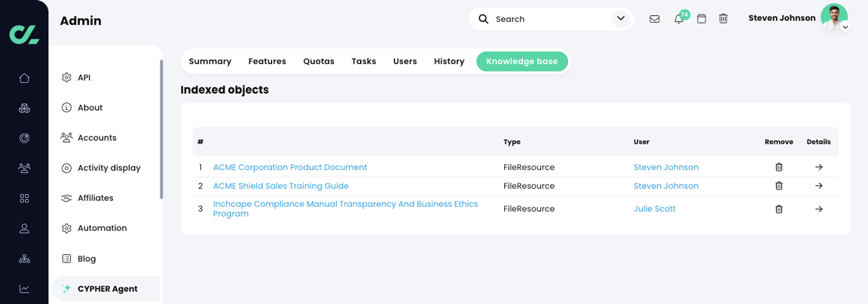Open ACME Corporation Product Document link

(290, 167)
